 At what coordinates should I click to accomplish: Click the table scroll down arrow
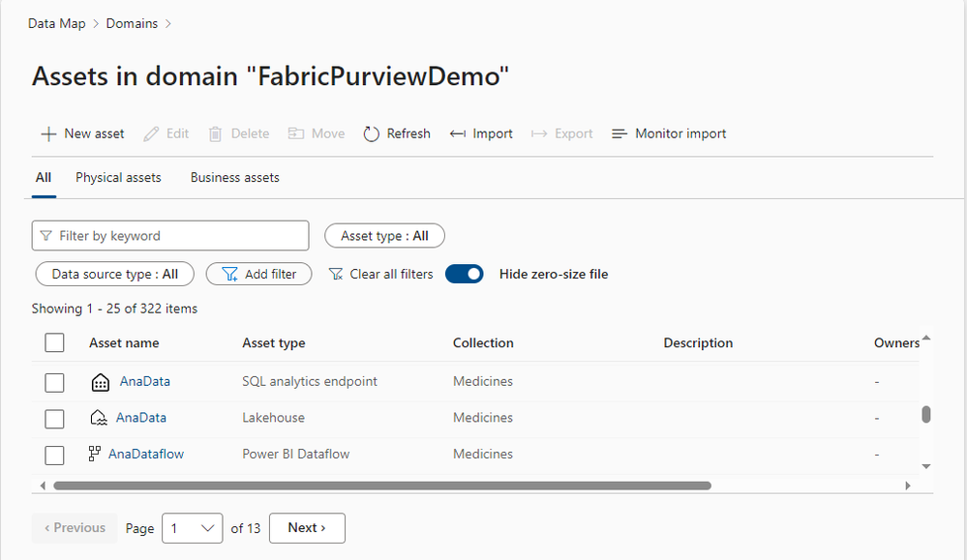click(925, 466)
